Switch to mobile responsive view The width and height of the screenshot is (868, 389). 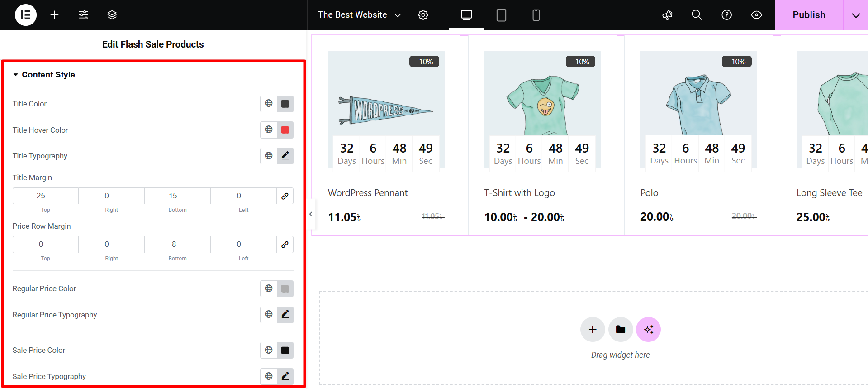[x=536, y=15]
